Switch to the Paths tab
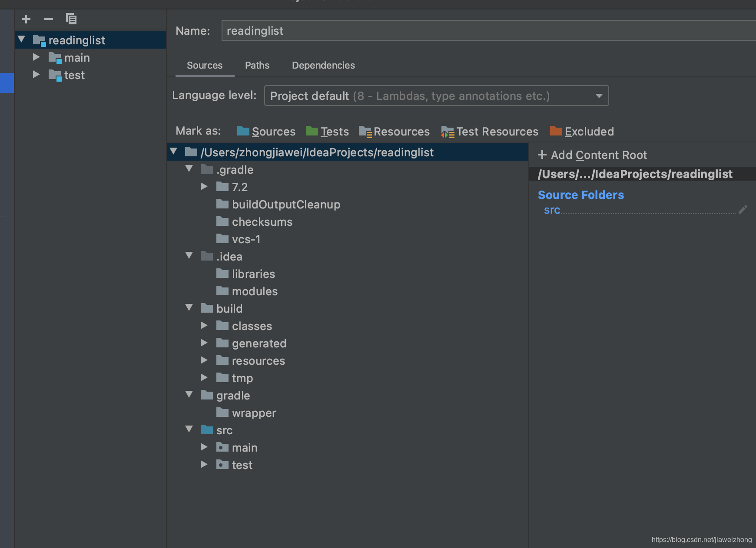 click(257, 65)
